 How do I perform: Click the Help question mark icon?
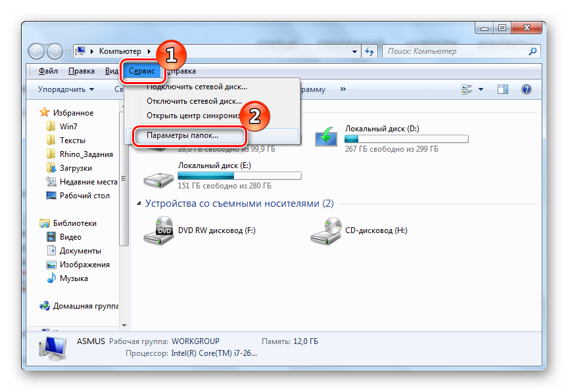pos(526,89)
